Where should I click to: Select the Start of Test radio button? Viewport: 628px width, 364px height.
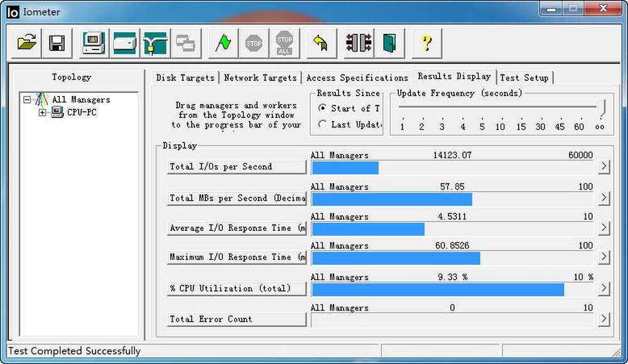tap(322, 108)
